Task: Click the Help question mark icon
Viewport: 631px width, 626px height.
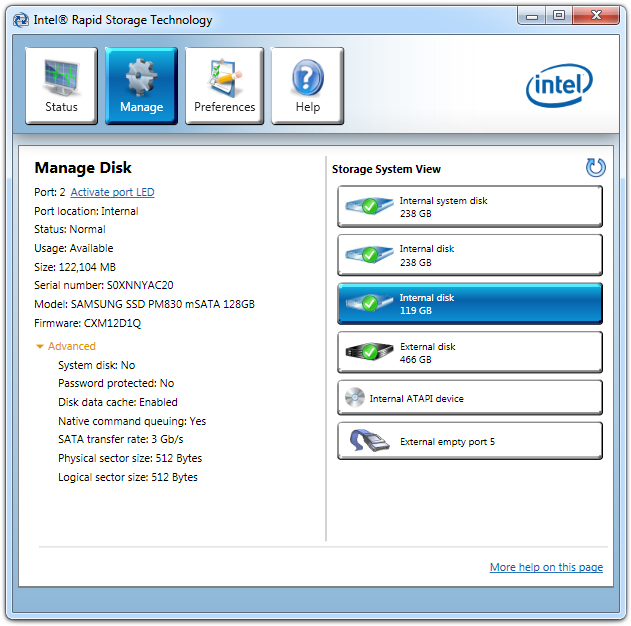Action: (x=307, y=77)
